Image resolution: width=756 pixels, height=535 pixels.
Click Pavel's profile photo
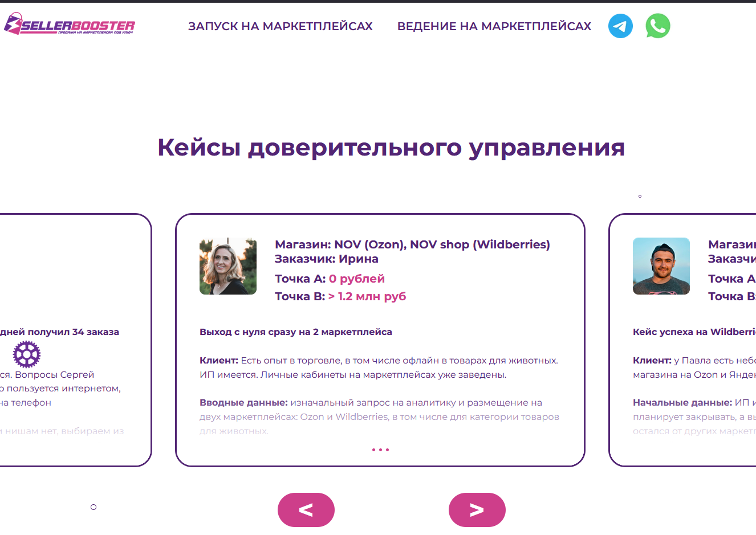pyautogui.click(x=661, y=266)
